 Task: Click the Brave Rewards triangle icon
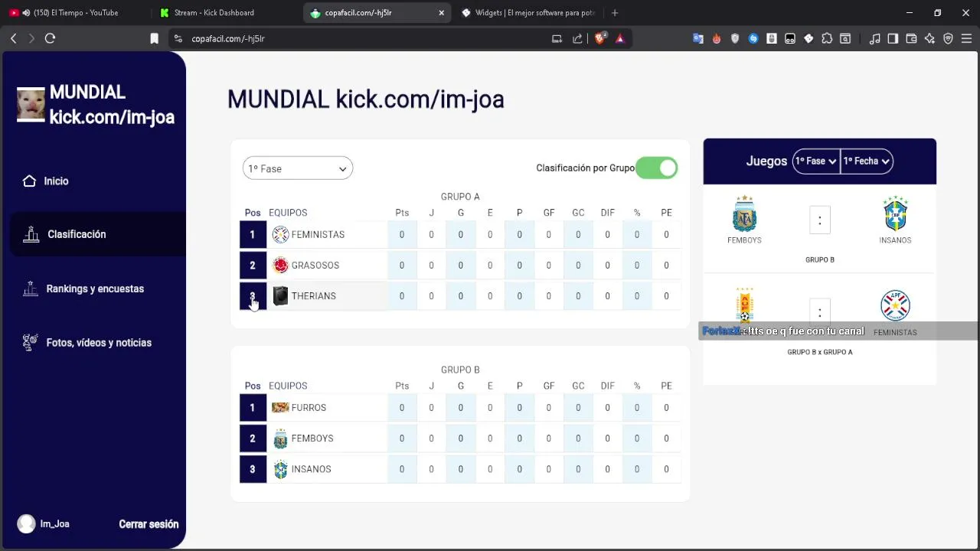coord(620,38)
